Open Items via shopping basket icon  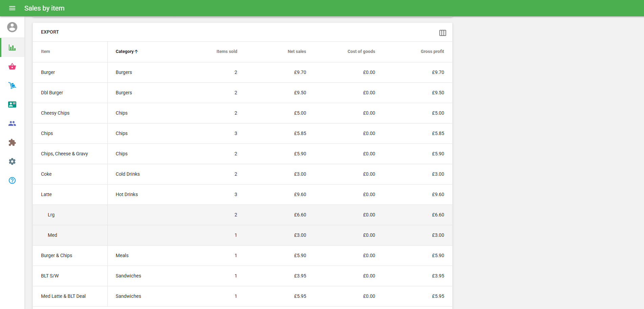point(12,66)
